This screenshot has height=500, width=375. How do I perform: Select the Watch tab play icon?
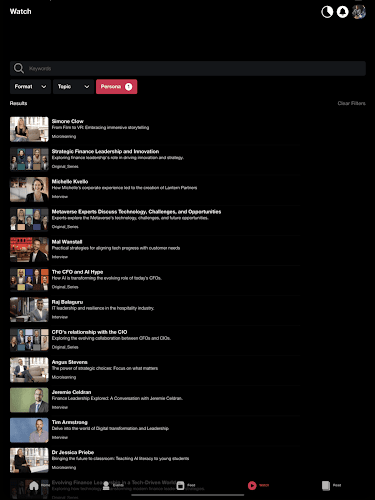pyautogui.click(x=252, y=485)
